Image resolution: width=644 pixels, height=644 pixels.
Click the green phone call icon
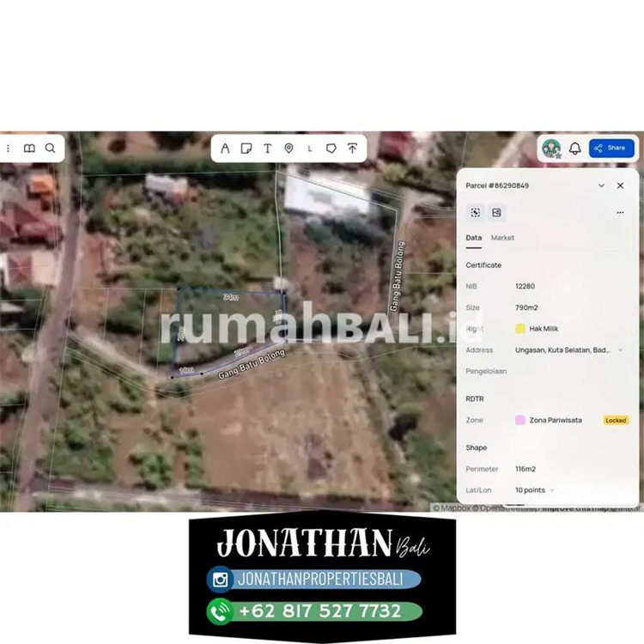[x=220, y=611]
